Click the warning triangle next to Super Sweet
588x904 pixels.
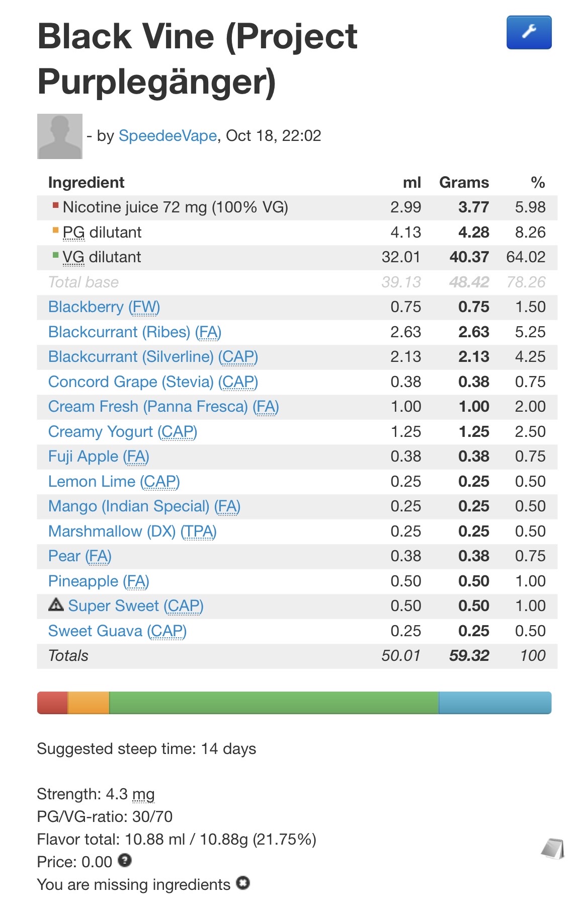56,605
